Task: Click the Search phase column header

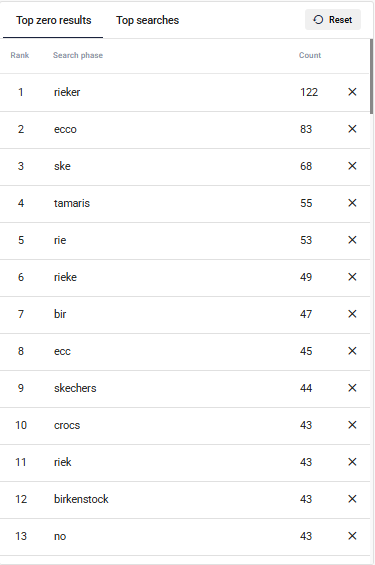Action: pos(78,55)
